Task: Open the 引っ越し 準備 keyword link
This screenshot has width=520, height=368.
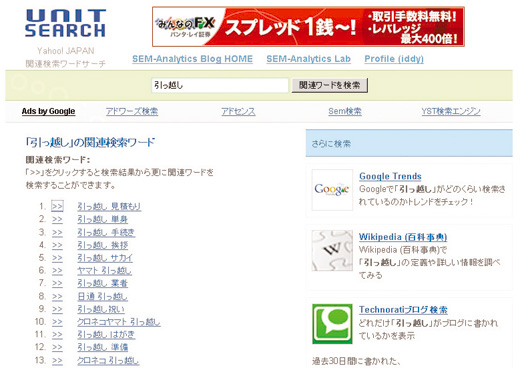Action: tap(103, 347)
